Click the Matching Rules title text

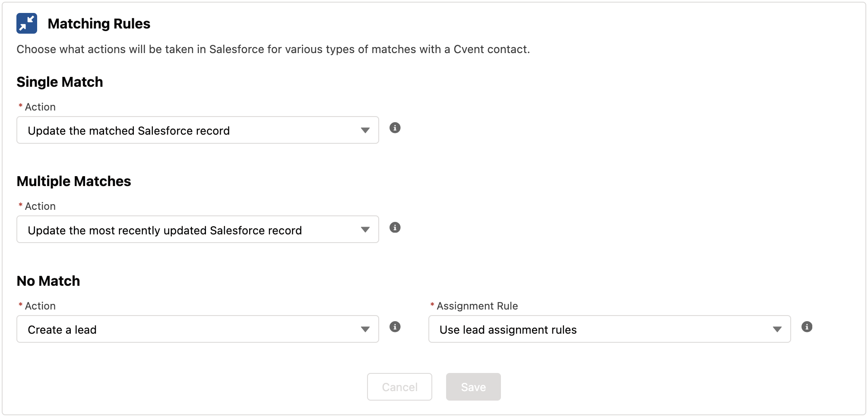tap(99, 24)
